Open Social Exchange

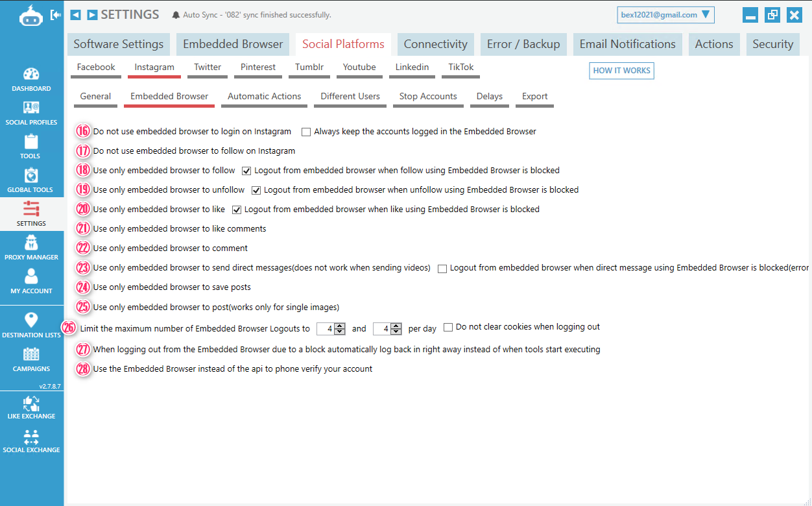pyautogui.click(x=31, y=440)
